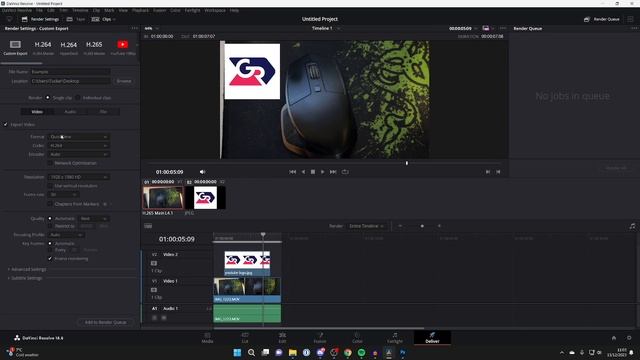
Task: Open the Resolution dropdown
Action: (79, 177)
